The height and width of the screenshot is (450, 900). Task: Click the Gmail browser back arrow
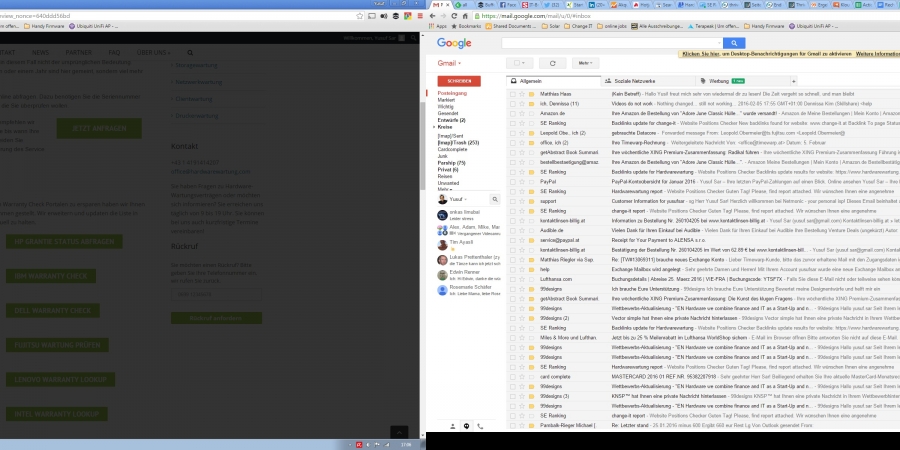tap(433, 16)
